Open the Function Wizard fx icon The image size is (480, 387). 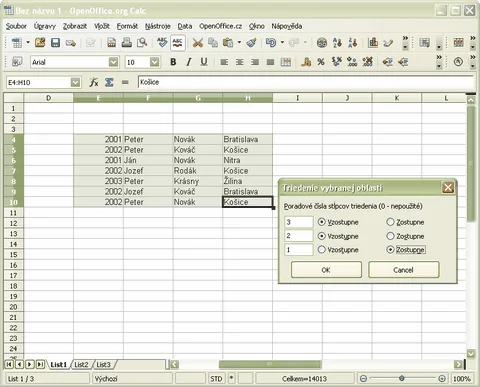[x=94, y=82]
